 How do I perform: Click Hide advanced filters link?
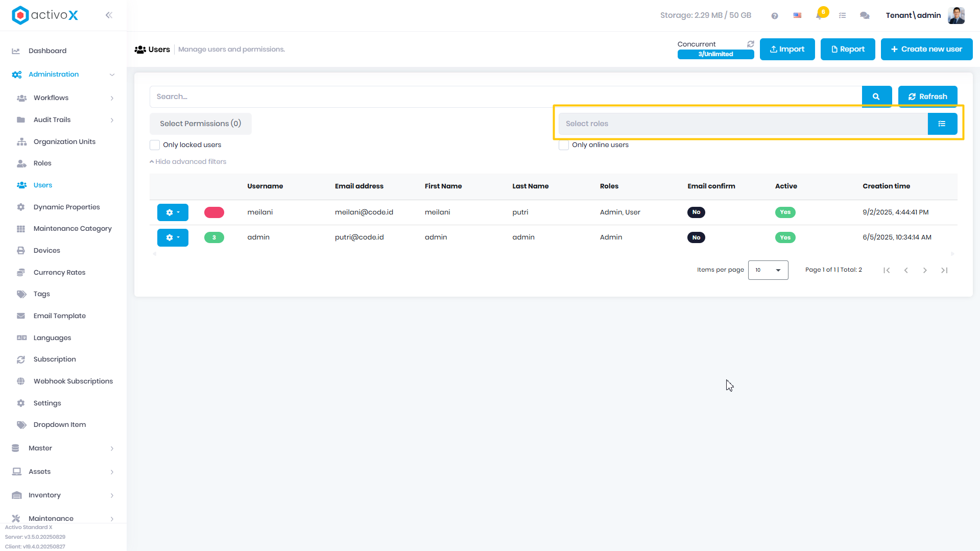188,162
